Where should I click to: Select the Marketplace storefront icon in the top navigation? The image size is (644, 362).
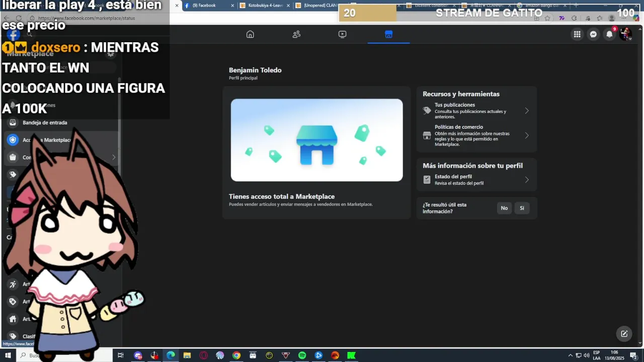click(x=388, y=34)
